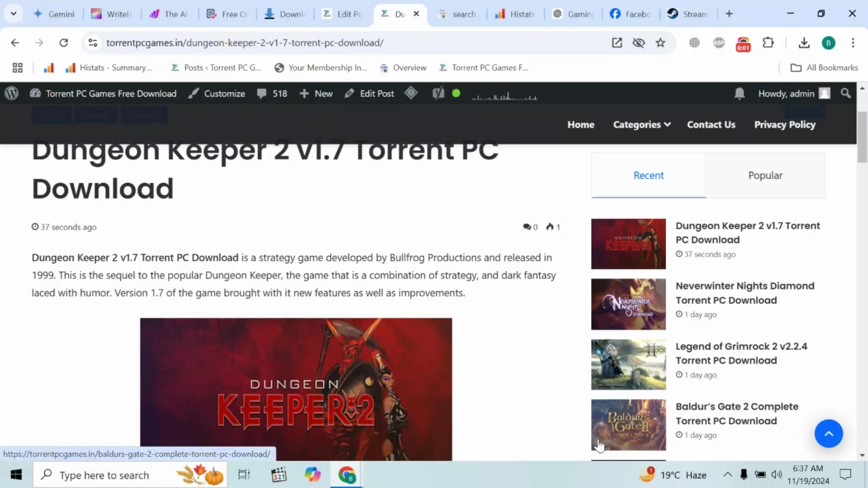Open the Chrome downloads icon
This screenshot has width=868, height=488.
pos(804,42)
